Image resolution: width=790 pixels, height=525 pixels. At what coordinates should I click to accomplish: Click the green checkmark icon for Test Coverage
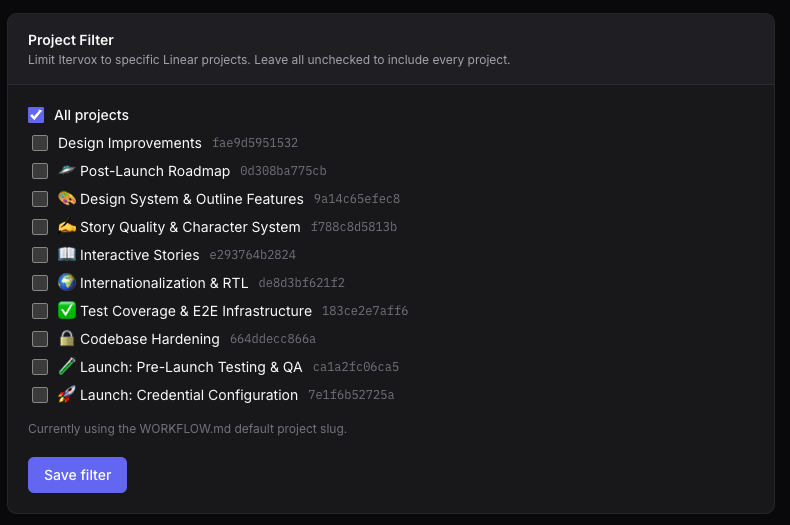click(x=67, y=311)
